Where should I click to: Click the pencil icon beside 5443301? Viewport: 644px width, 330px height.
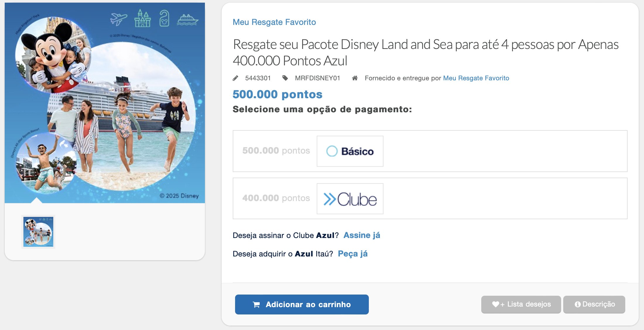pos(235,78)
